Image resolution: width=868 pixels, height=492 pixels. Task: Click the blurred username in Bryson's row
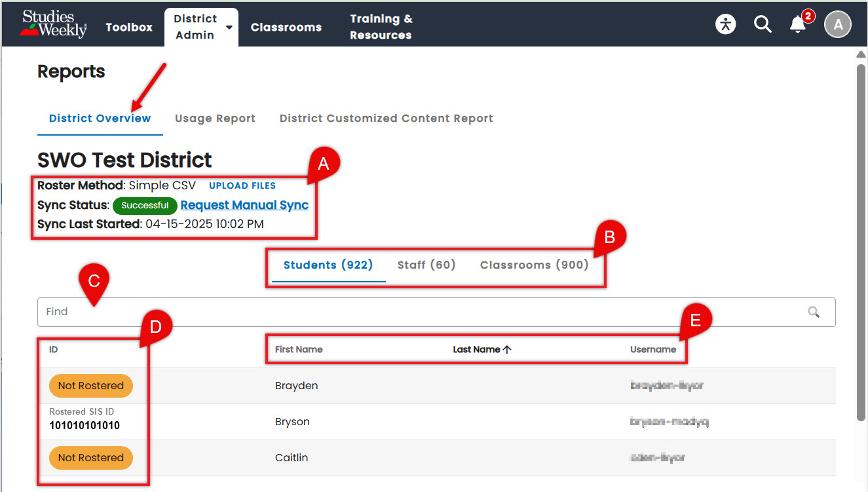[670, 422]
